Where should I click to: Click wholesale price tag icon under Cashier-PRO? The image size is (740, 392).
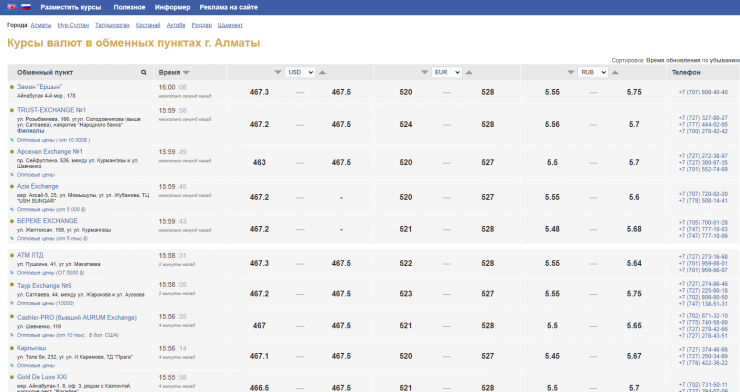(x=12, y=335)
